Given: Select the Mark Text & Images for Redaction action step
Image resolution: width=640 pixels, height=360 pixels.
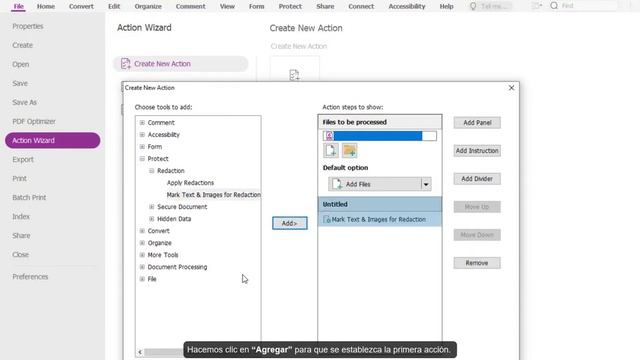Looking at the screenshot, I should click(x=380, y=219).
